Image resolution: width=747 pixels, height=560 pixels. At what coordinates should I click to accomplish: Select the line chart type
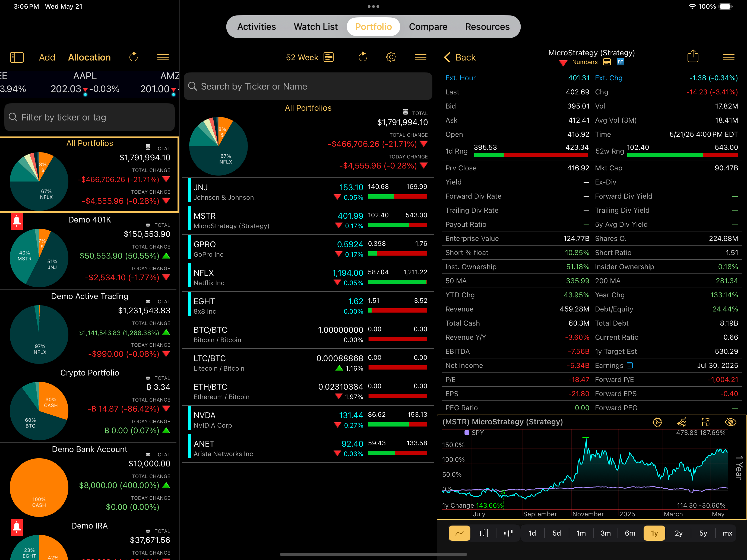pos(459,533)
